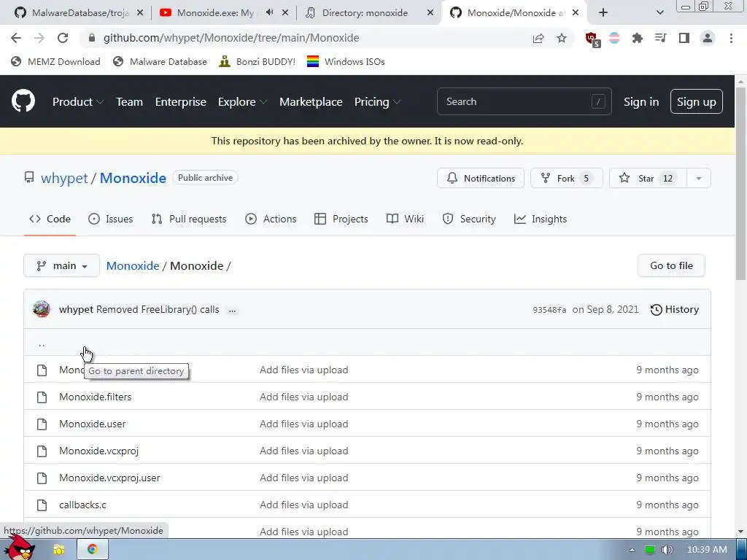Screen dimensions: 747x560
Task: Open the Issues tab
Action: pyautogui.click(x=111, y=219)
